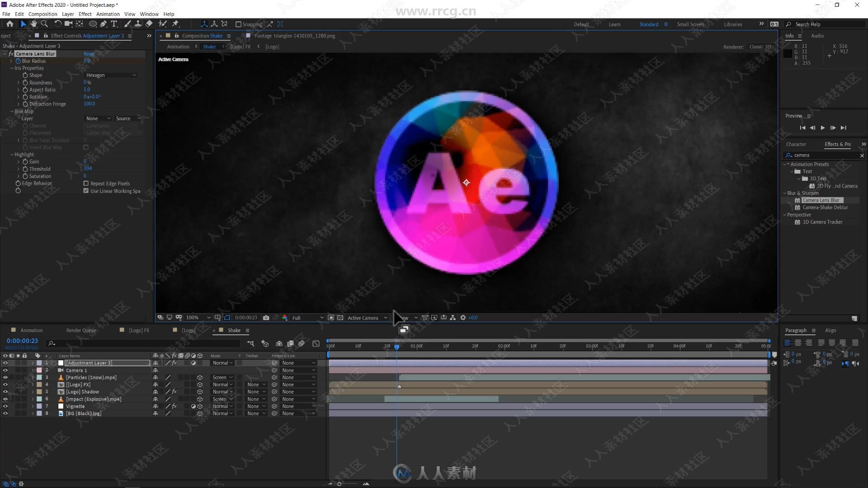Collapse the Iris Properties group

click(12, 68)
